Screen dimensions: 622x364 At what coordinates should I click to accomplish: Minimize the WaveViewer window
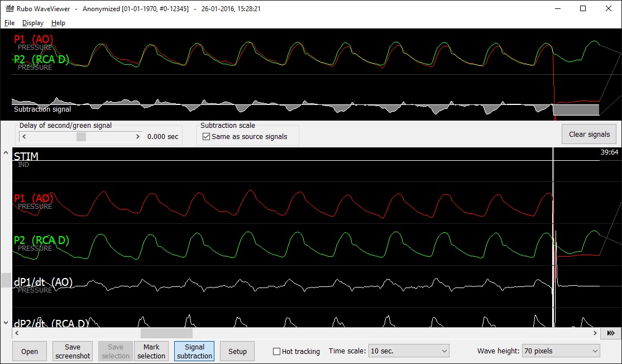pos(557,9)
